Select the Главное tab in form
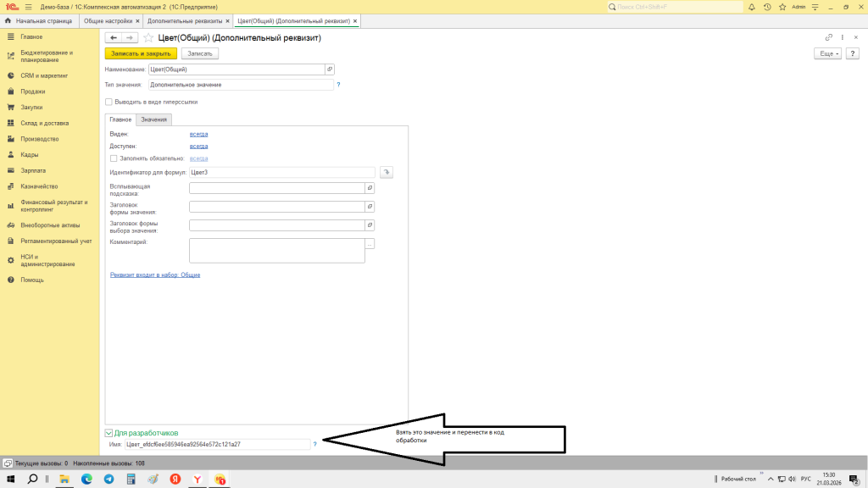 click(120, 119)
